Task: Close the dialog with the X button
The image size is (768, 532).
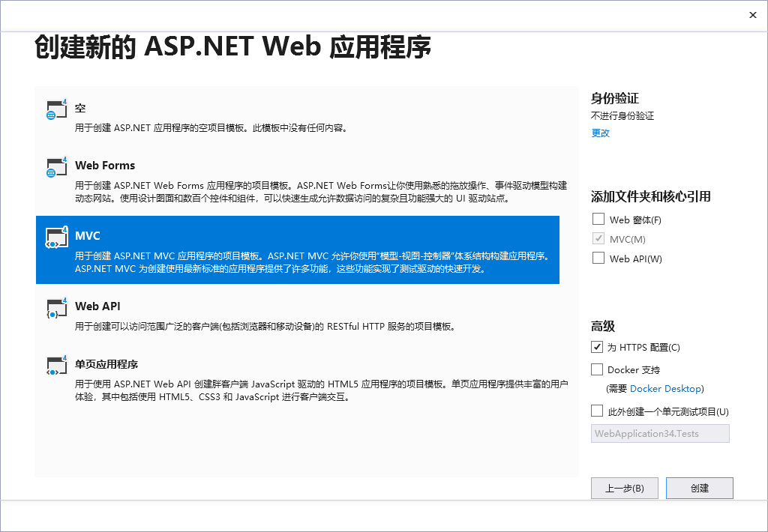Action: [x=753, y=15]
